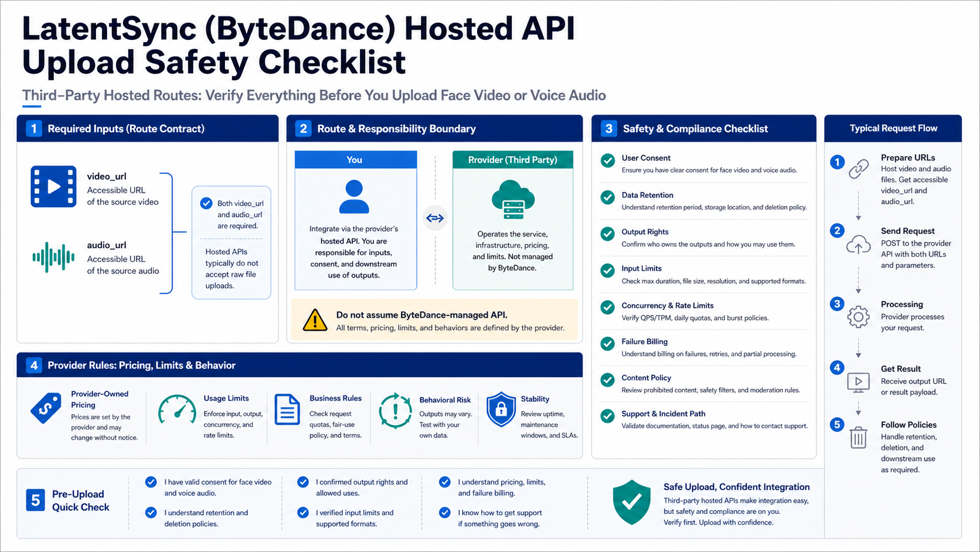
Task: Click the Follow Policies step title
Action: 908,425
